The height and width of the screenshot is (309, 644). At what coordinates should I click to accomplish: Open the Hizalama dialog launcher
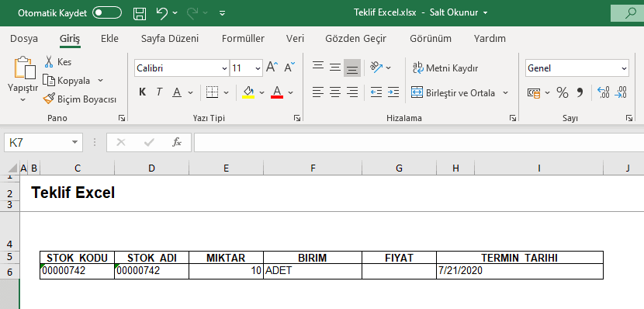tap(513, 118)
